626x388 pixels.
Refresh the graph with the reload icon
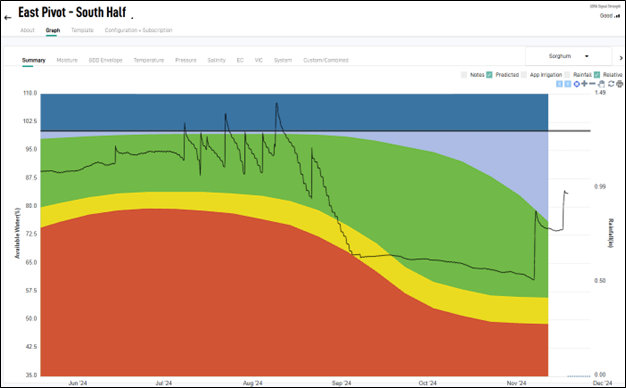611,84
